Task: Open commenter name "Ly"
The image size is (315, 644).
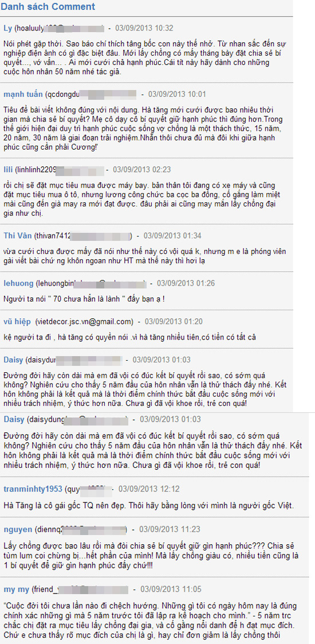Action: pyautogui.click(x=8, y=28)
